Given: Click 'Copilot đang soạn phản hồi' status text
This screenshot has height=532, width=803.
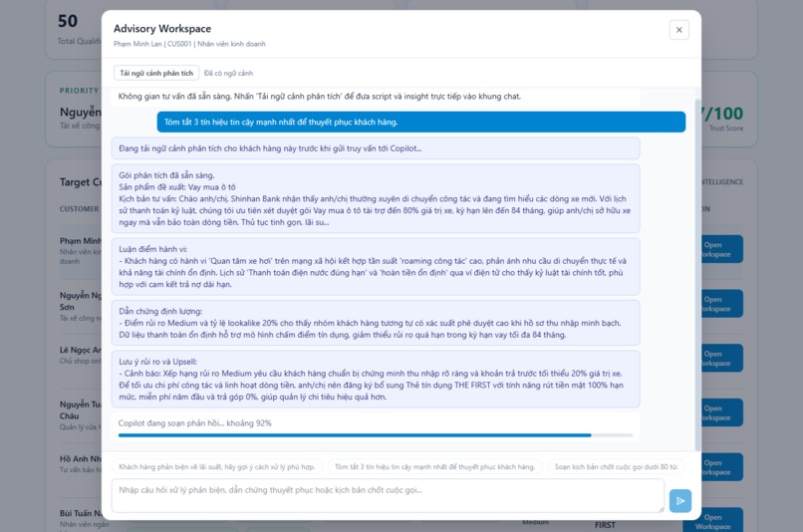Looking at the screenshot, I should (194, 423).
